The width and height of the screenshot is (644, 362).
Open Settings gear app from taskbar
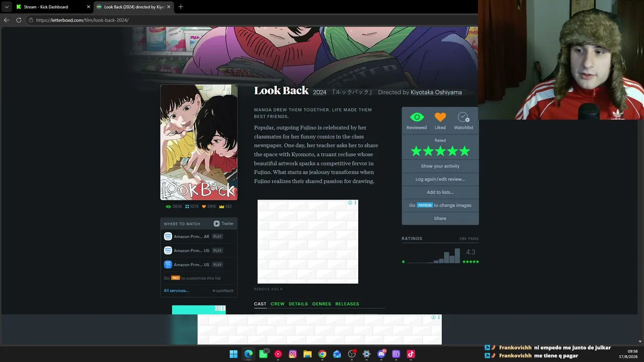coord(366,354)
